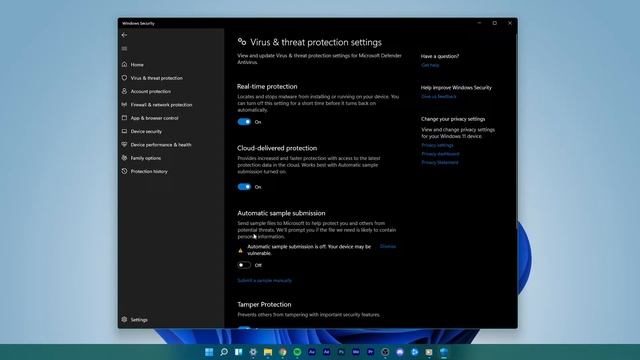Click the Windows Security shield in the taskbar

pyautogui.click(x=444, y=352)
